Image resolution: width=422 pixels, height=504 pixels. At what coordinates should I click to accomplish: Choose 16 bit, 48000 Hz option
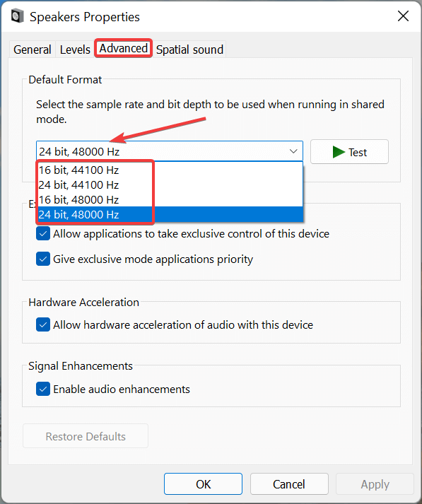pyautogui.click(x=170, y=199)
